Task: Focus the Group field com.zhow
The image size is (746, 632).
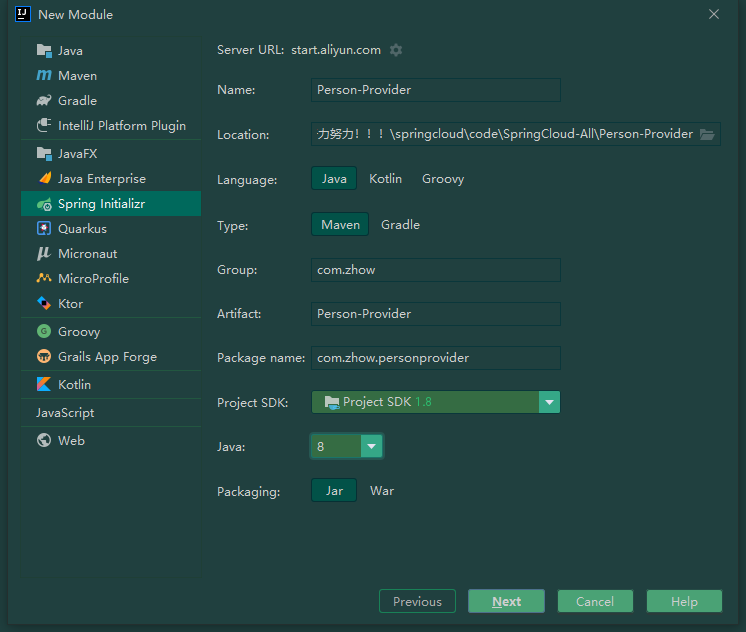Action: (436, 270)
